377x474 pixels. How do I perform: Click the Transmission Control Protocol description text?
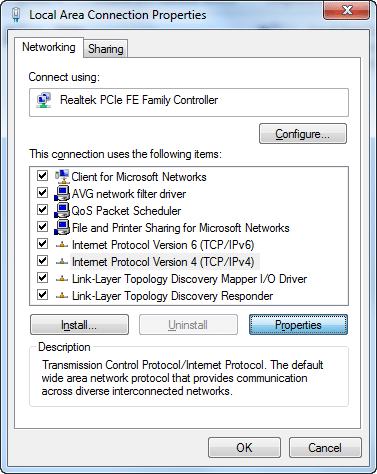click(x=182, y=378)
